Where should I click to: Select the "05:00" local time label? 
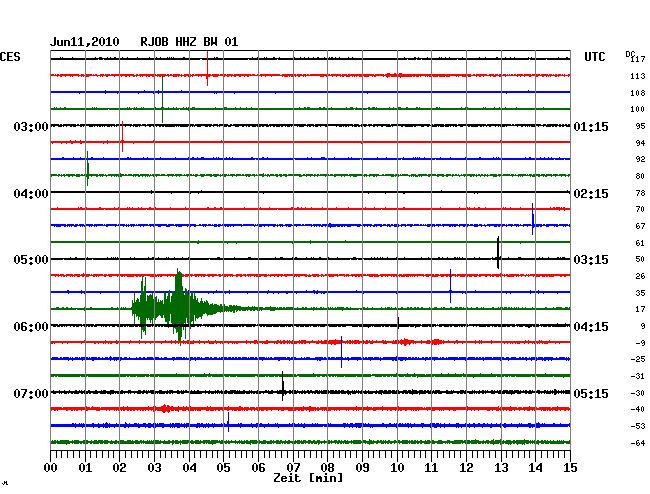(31, 260)
